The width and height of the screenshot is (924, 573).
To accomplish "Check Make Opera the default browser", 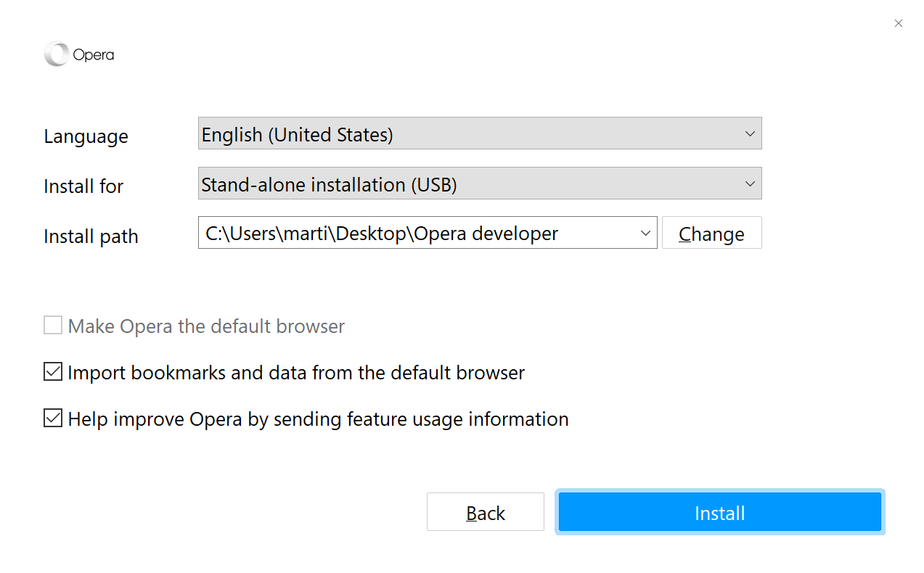I will tap(53, 325).
